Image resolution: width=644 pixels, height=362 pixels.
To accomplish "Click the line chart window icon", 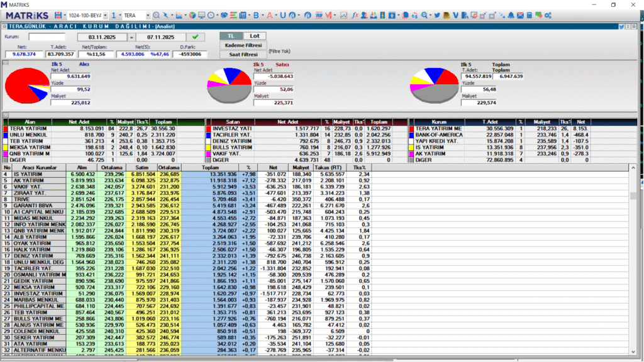I will point(343,15).
